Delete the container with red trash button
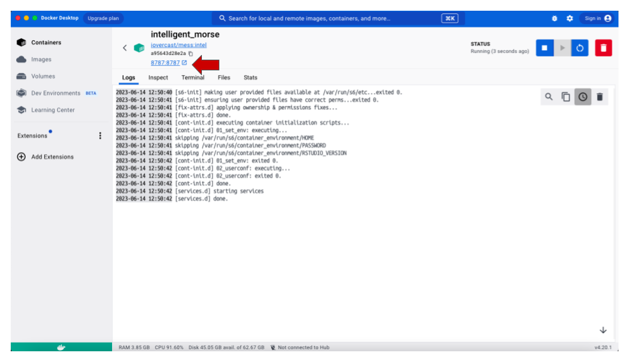The width and height of the screenshot is (644, 362). click(603, 48)
